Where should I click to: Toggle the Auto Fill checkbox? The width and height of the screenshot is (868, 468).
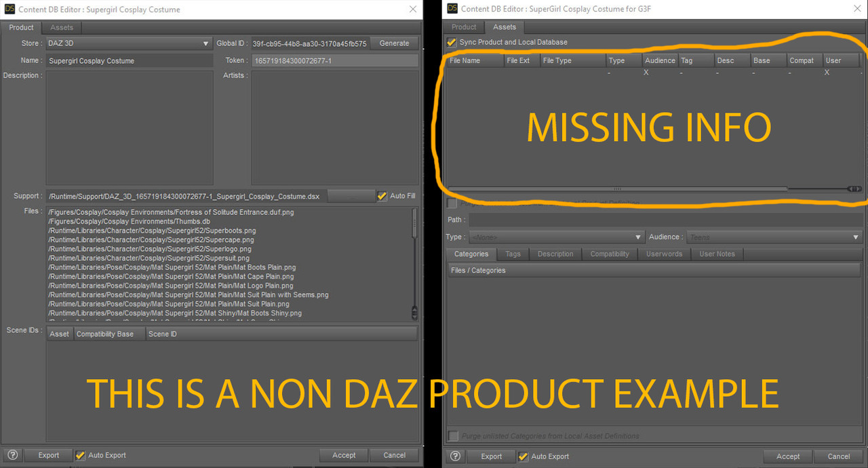coord(382,196)
